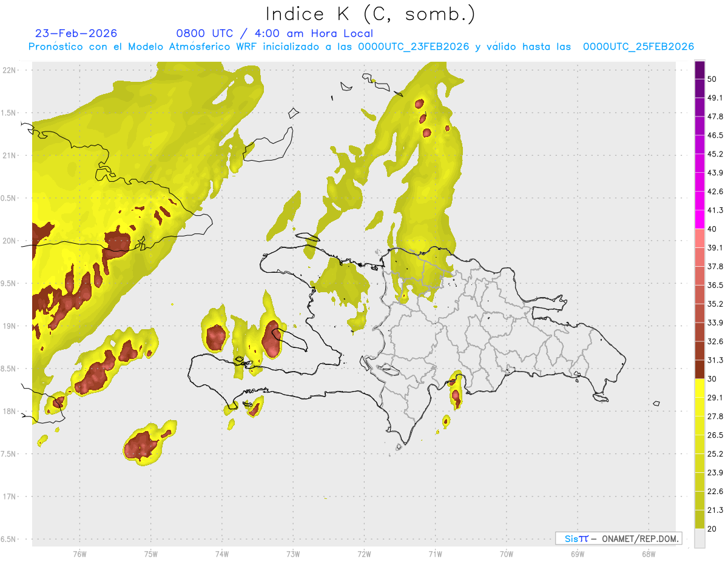Click the "42.6" color scale value
Viewport: 728px width, 562px height.
pos(715,192)
